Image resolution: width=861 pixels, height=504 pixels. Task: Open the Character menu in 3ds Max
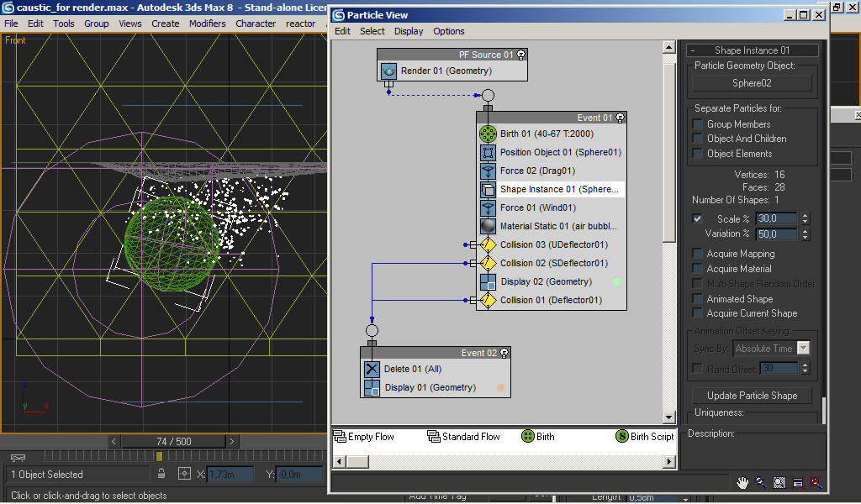pos(256,24)
